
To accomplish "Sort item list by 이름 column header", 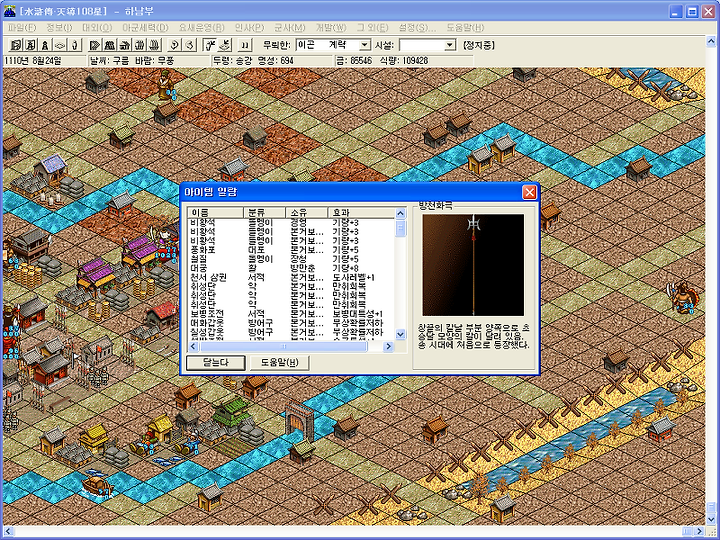I will [215, 213].
